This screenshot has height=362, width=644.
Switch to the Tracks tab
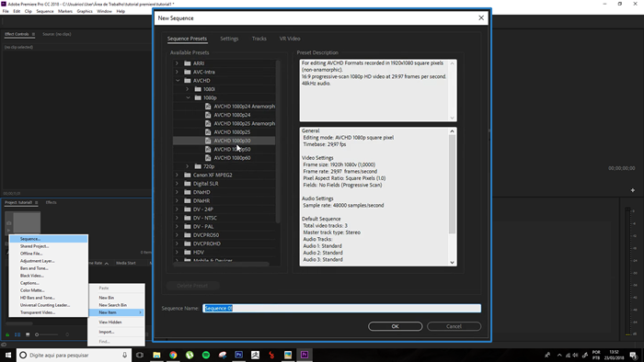click(x=259, y=39)
